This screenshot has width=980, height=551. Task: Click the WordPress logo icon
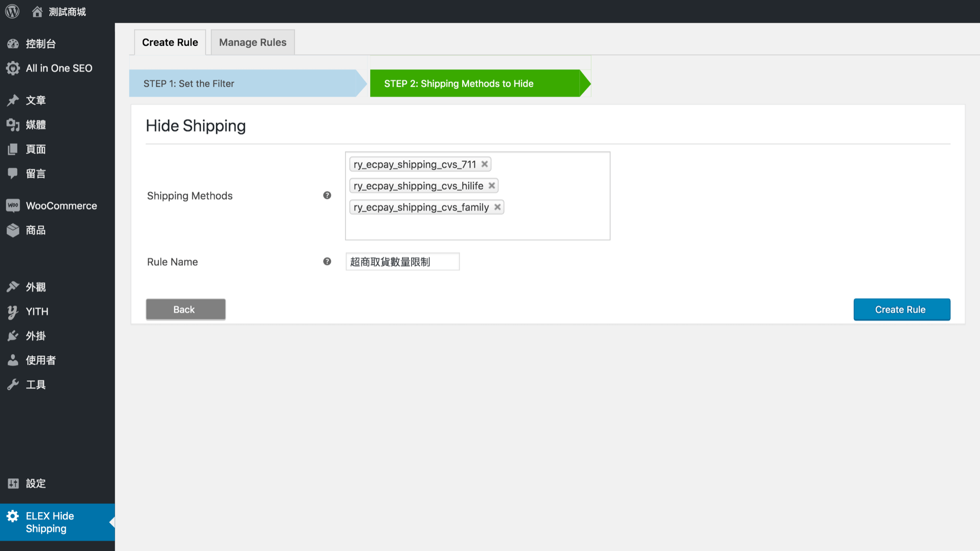12,11
